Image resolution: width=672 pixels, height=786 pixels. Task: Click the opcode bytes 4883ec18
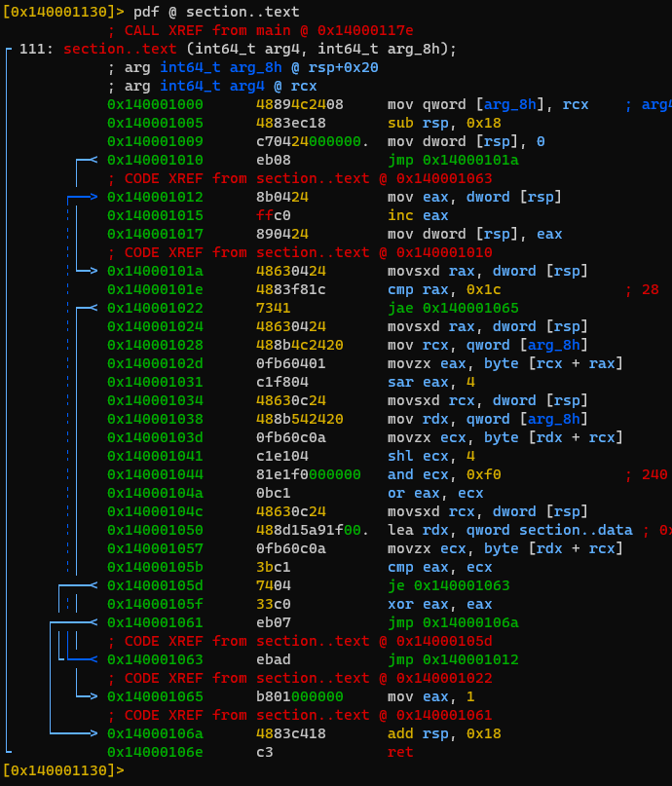click(291, 123)
